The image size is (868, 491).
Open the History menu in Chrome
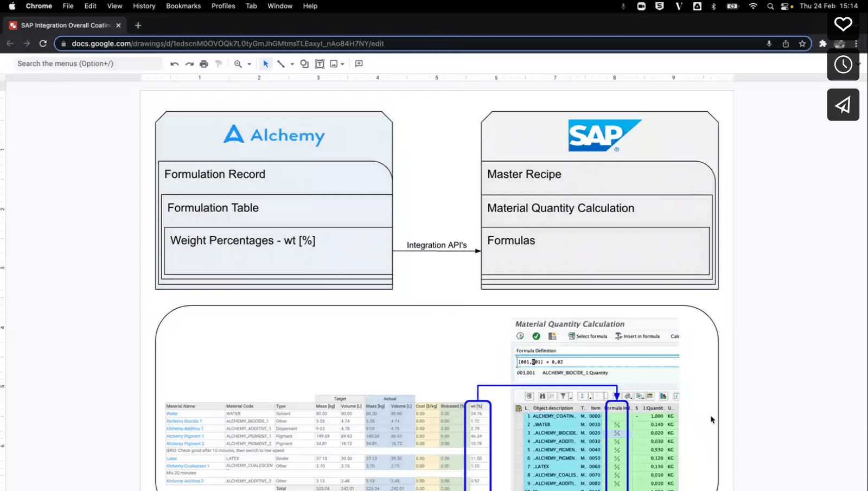coord(143,6)
